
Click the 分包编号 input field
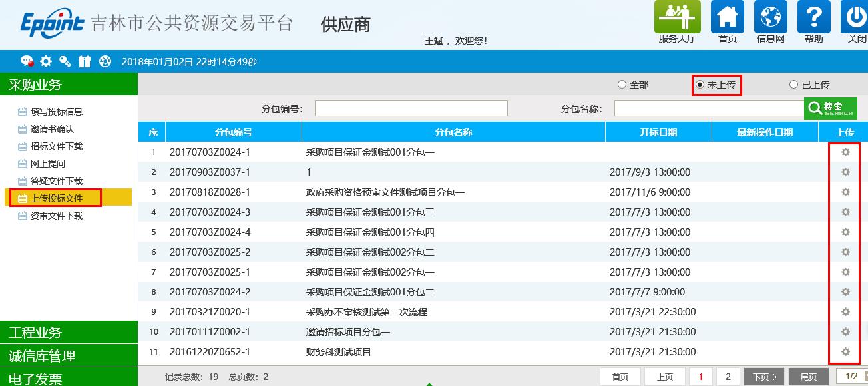pyautogui.click(x=411, y=107)
